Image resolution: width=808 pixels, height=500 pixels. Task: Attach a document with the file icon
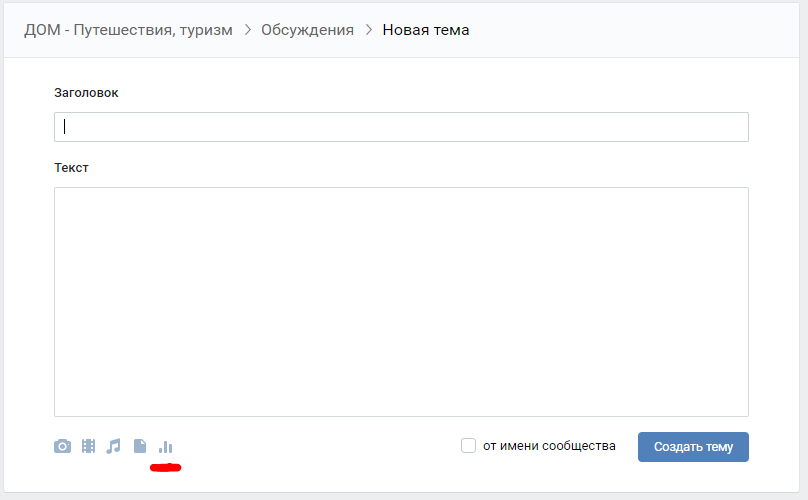point(140,446)
